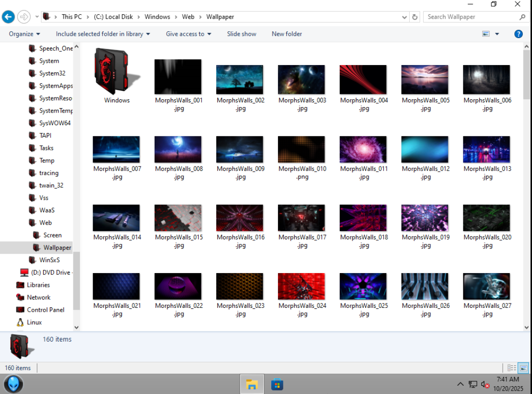Click the Libraries icon
Image resolution: width=532 pixels, height=394 pixels.
pyautogui.click(x=21, y=285)
